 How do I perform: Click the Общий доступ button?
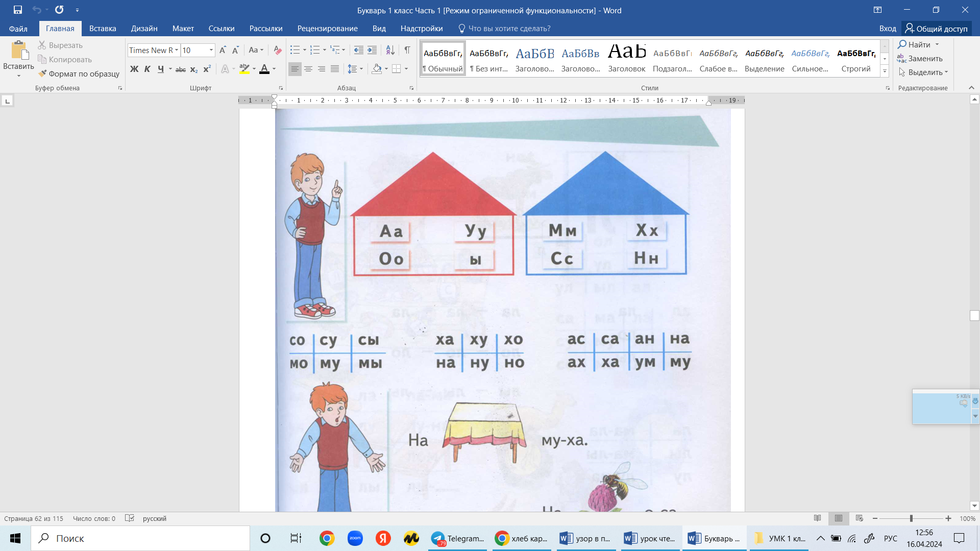[937, 29]
